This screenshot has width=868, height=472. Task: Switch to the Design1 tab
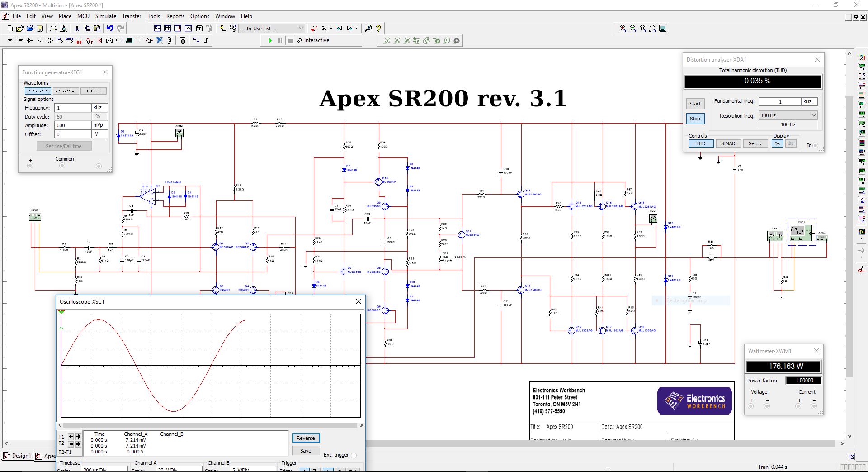[18, 456]
